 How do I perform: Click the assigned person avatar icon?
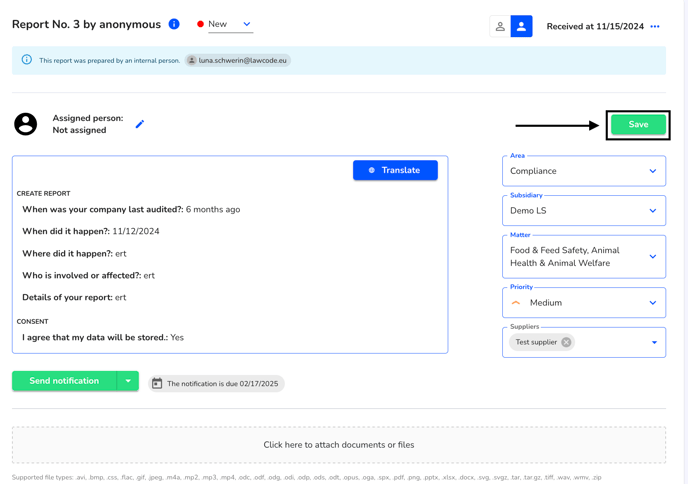[x=25, y=124]
